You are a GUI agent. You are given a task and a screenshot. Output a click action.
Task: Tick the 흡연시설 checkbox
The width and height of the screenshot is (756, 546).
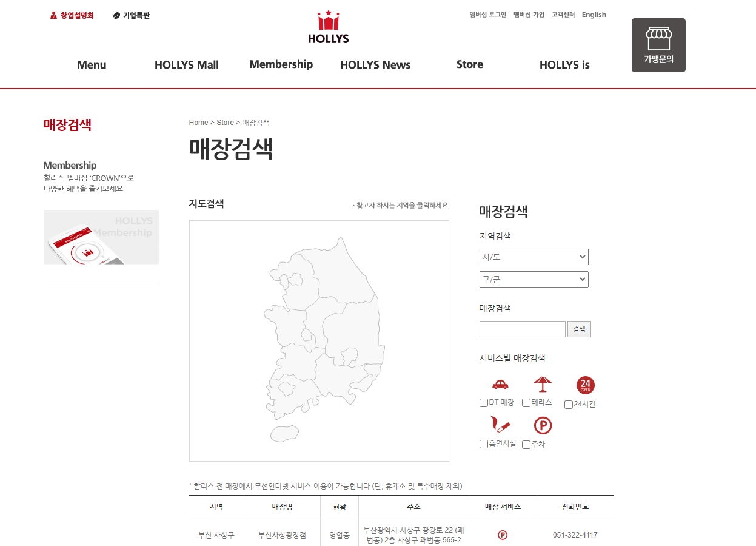click(x=484, y=444)
